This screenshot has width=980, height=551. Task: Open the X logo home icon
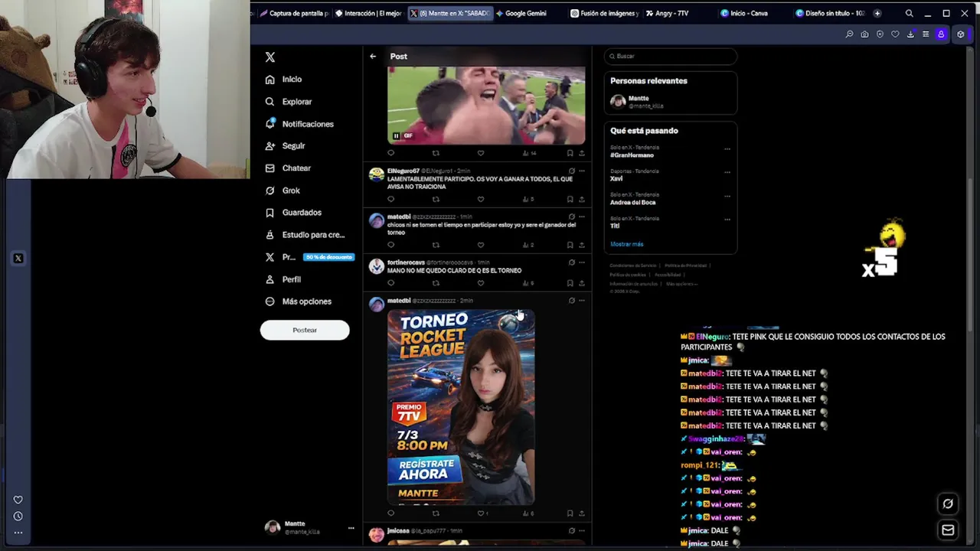coord(269,57)
